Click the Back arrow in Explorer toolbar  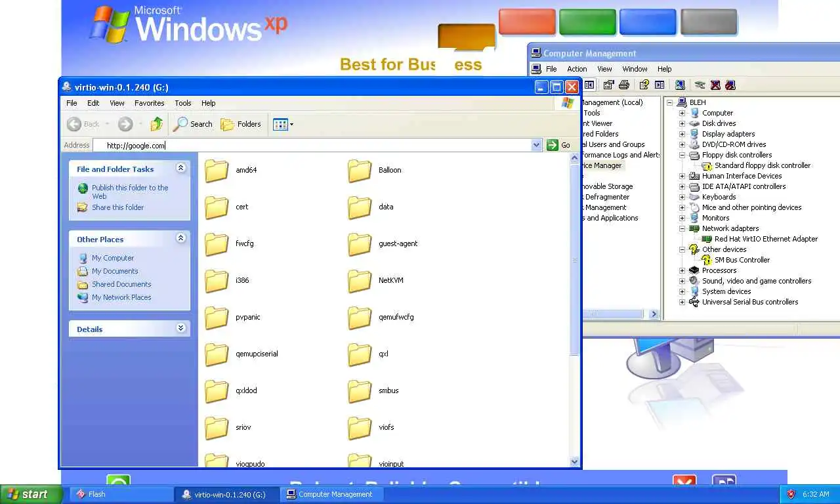[x=74, y=124]
